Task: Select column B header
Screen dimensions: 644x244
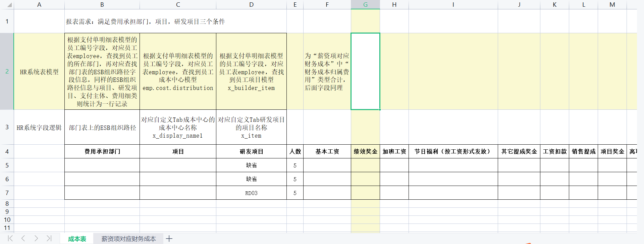Action: coord(102,5)
